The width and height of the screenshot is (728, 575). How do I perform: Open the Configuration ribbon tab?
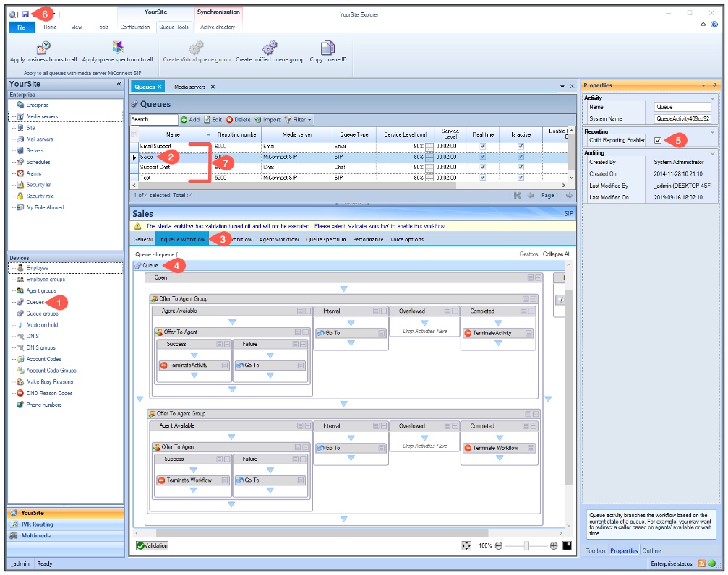pyautogui.click(x=135, y=27)
